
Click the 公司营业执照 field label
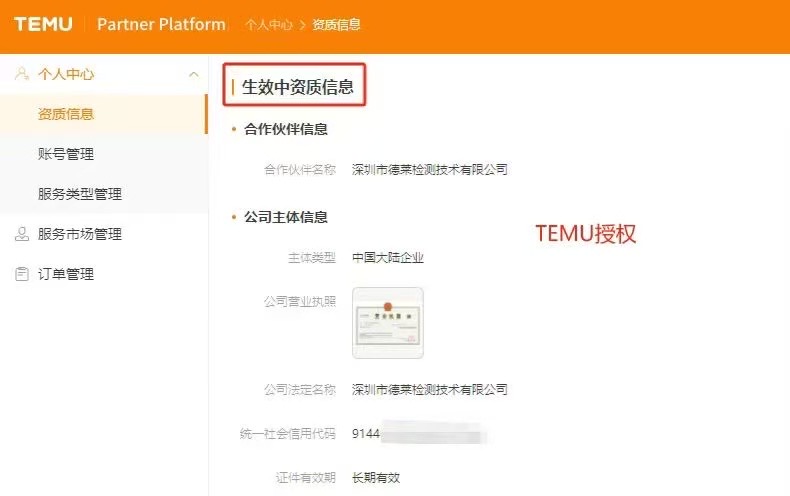(300, 301)
